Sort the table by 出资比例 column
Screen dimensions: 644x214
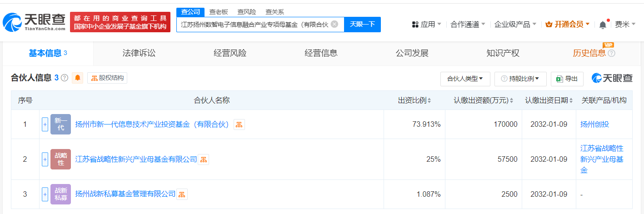coord(414,100)
